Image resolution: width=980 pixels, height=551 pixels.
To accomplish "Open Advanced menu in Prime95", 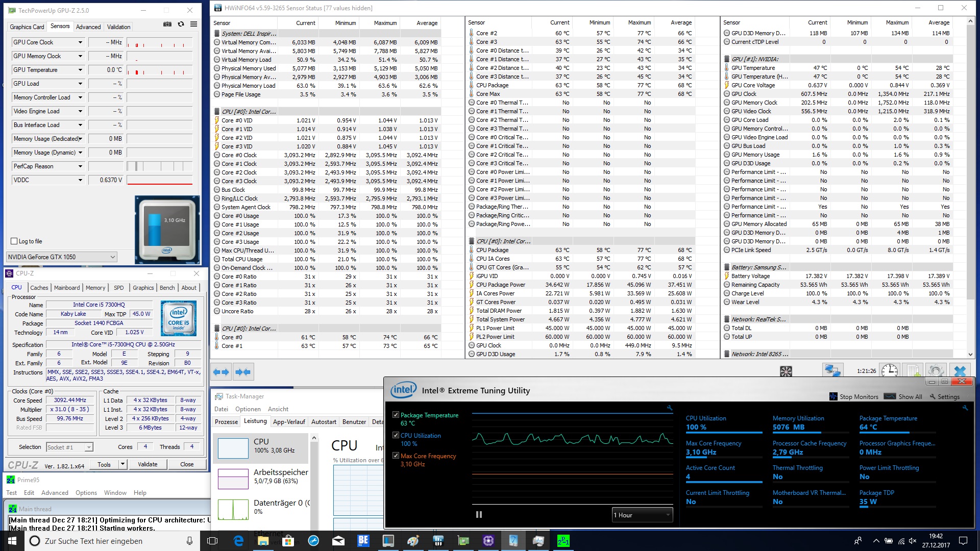I will point(55,493).
